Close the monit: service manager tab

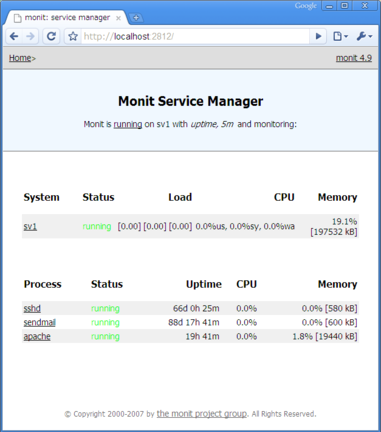[118, 19]
